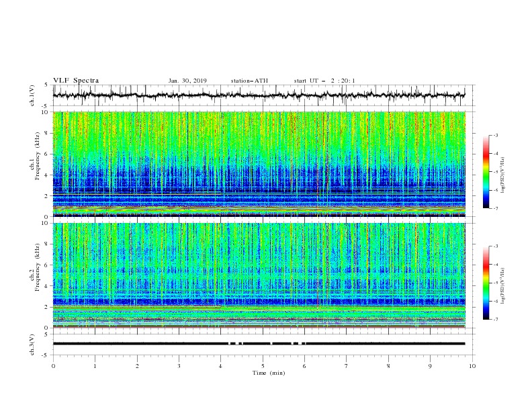Image resolution: width=532 pixels, height=411 pixels.
Task: Click the 'ch.3(V)' axis label
Action: 32,345
